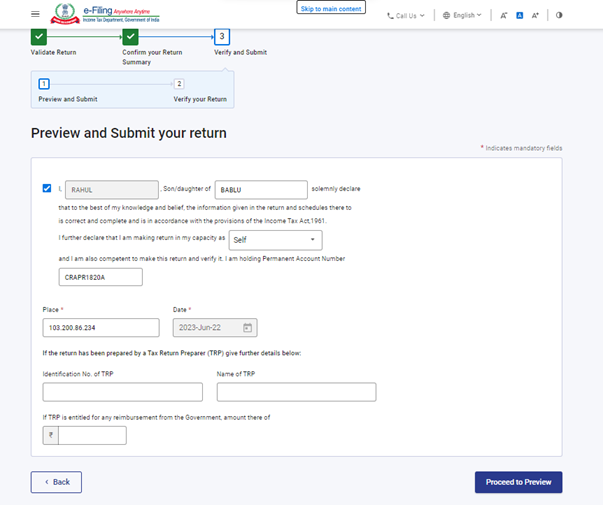Go to Confirm your Return Summary step
The width and height of the screenshot is (603, 505).
130,36
